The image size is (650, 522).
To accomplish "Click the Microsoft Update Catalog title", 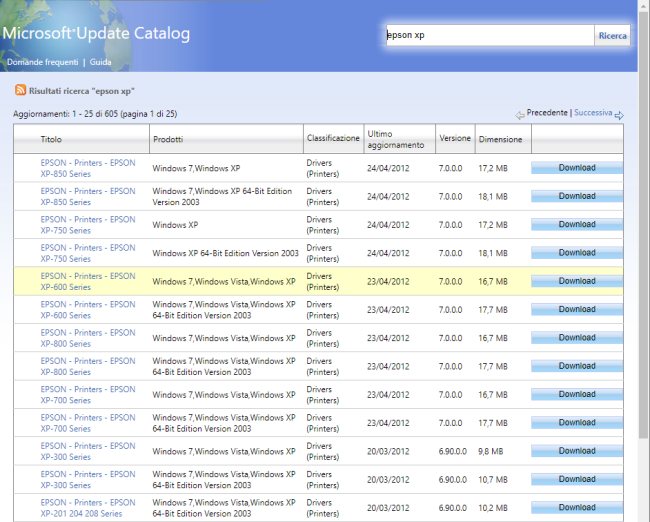I will [x=96, y=33].
